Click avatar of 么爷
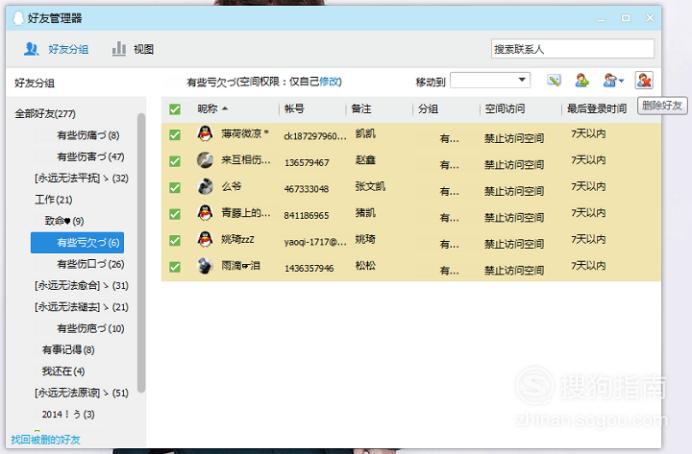Viewport: 692px width, 454px height. [205, 186]
